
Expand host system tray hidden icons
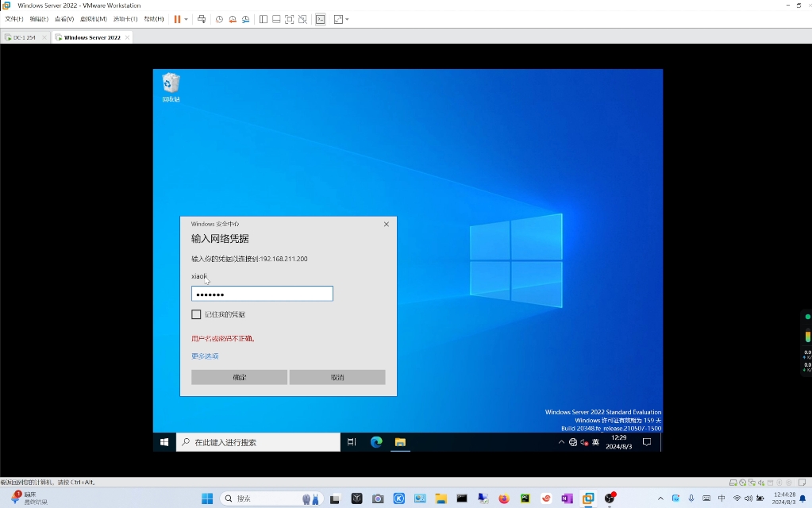[x=660, y=498]
